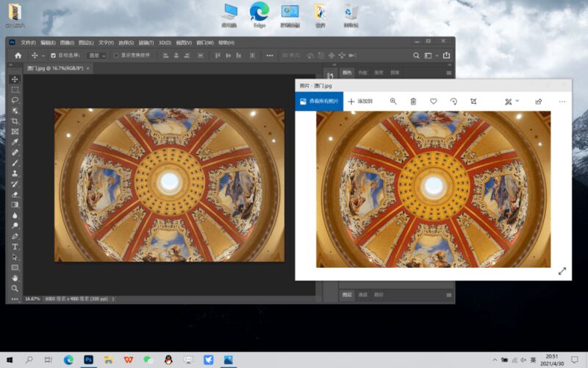
Task: Click the zoom magnifier in Photos app
Action: 393,102
